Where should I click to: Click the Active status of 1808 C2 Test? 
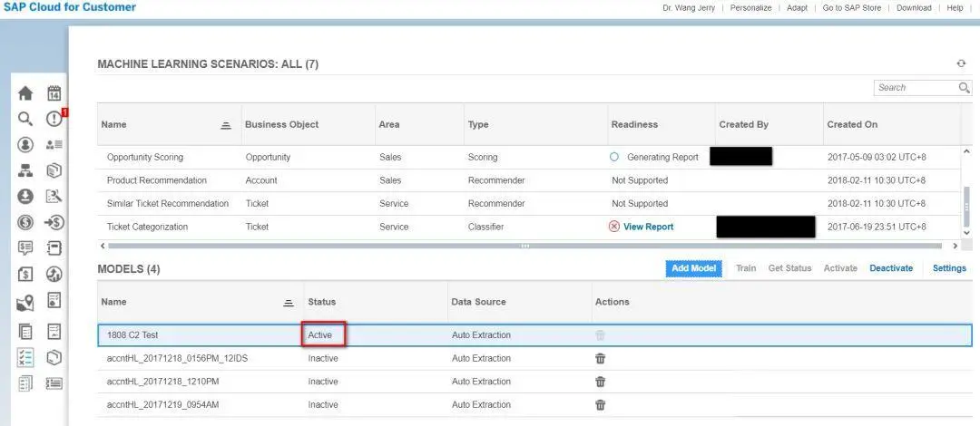click(320, 335)
